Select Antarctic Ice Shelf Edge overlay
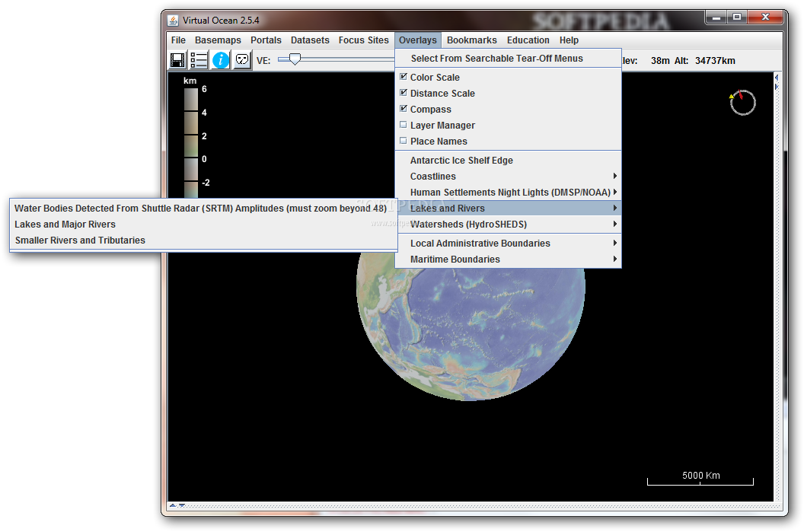This screenshot has width=804, height=532. click(x=508, y=161)
